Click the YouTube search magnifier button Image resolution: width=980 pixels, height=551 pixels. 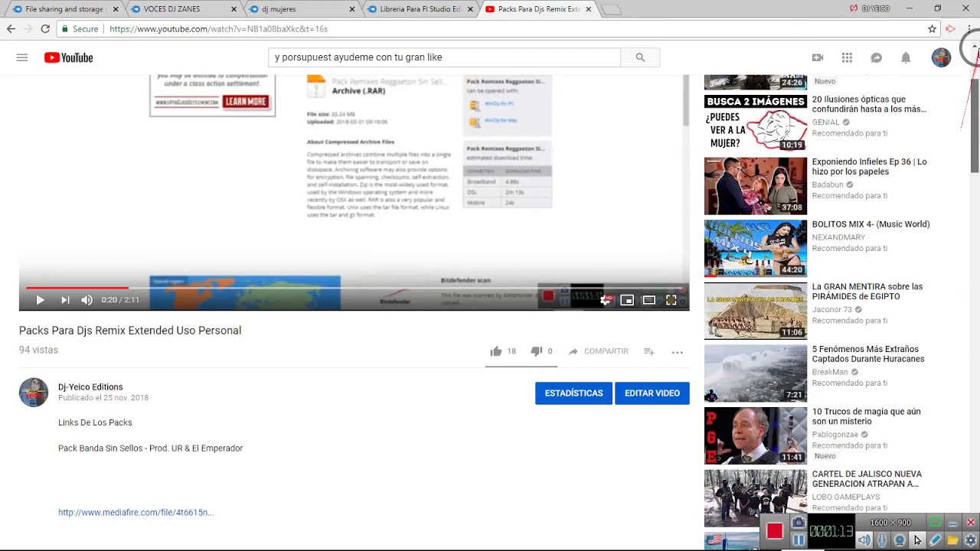pyautogui.click(x=640, y=57)
